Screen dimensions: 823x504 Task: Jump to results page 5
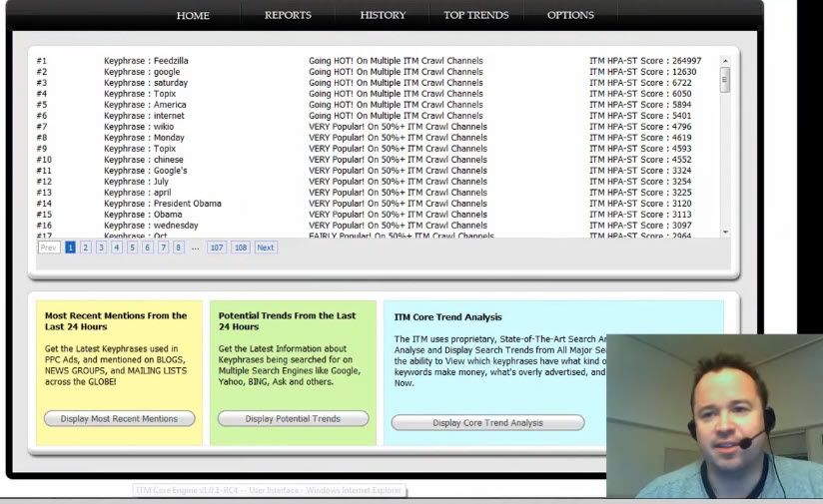(132, 248)
